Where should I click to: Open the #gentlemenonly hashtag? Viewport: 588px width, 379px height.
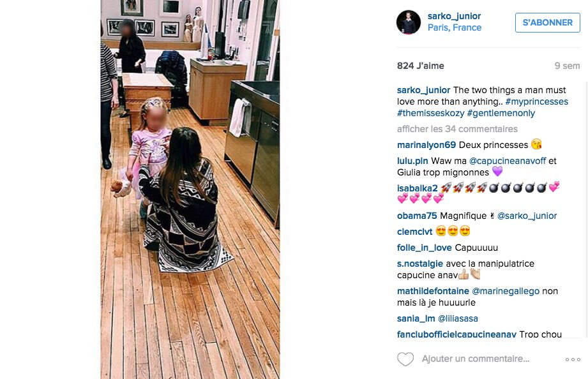pos(501,113)
